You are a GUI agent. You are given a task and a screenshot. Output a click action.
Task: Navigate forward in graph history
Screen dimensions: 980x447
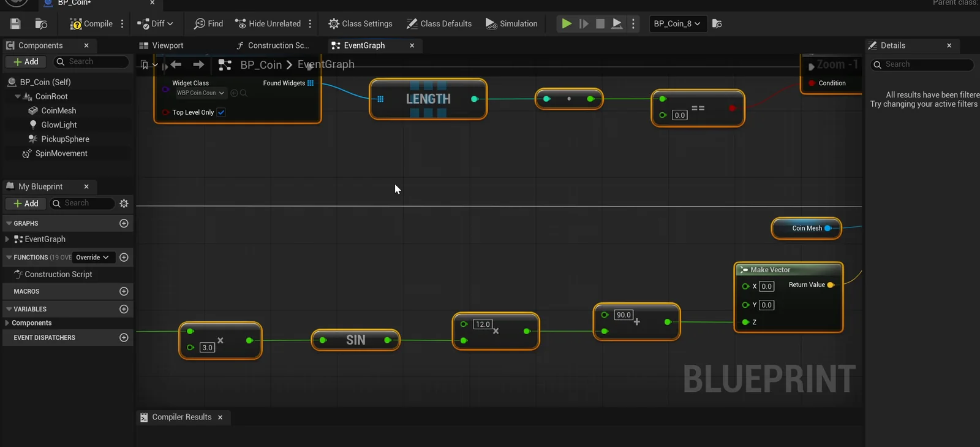(x=198, y=64)
